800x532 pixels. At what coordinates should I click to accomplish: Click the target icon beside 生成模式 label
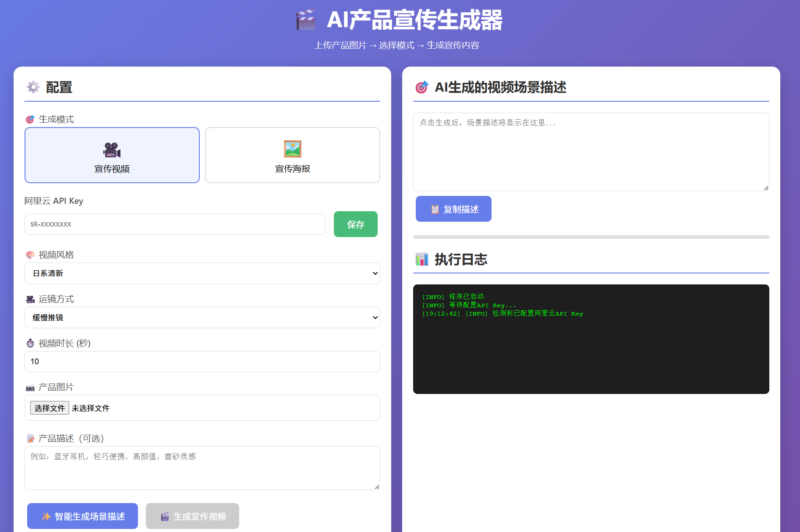click(30, 119)
